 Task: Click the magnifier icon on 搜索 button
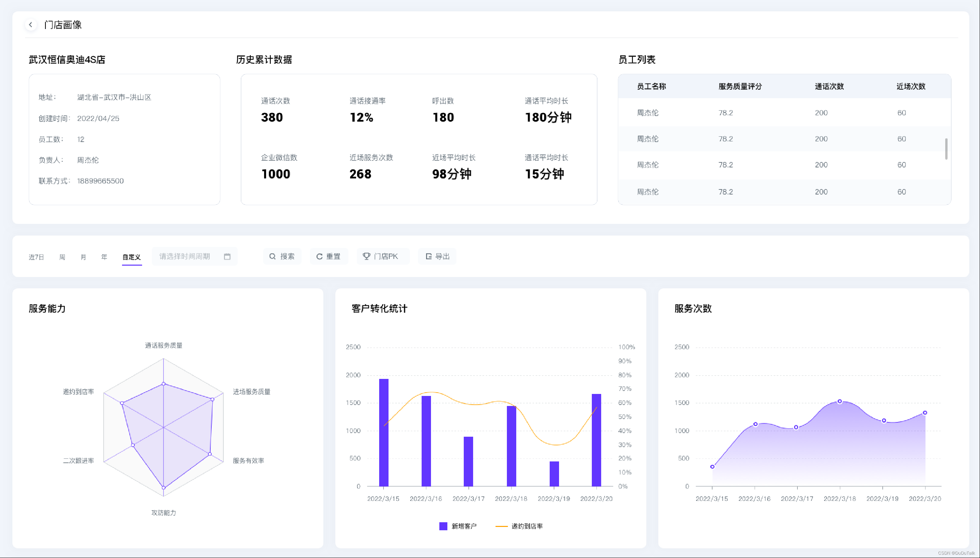point(272,256)
